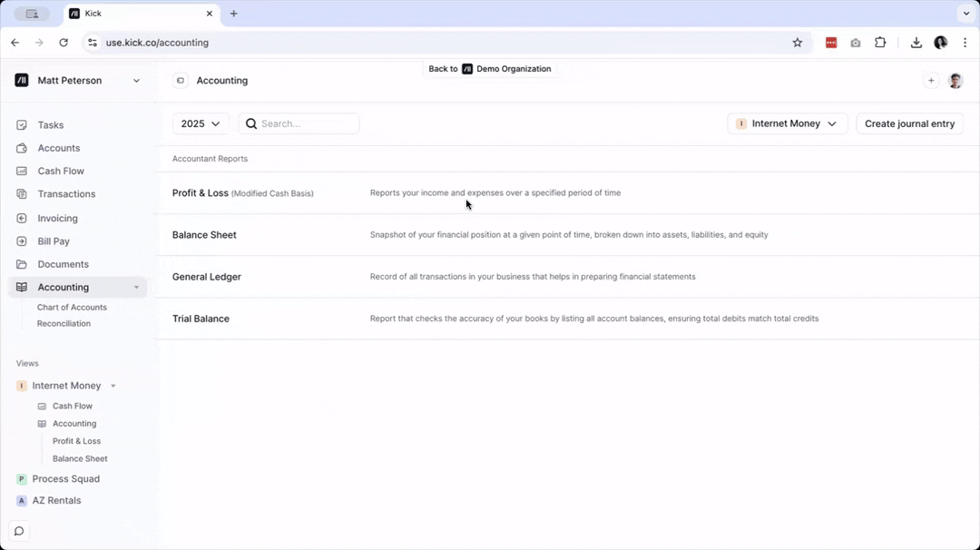Image resolution: width=980 pixels, height=550 pixels.
Task: Open the 2025 year dropdown
Action: click(x=201, y=123)
